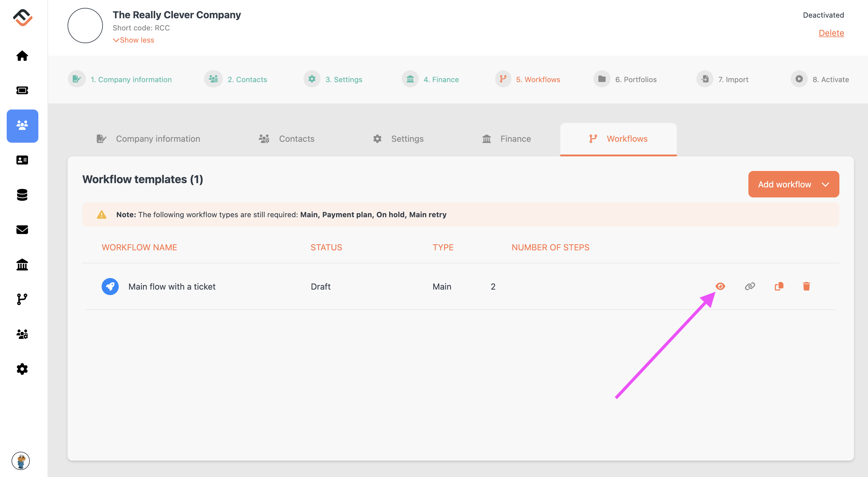This screenshot has width=868, height=477.
Task: Click the step 7 import icon
Action: coord(705,79)
